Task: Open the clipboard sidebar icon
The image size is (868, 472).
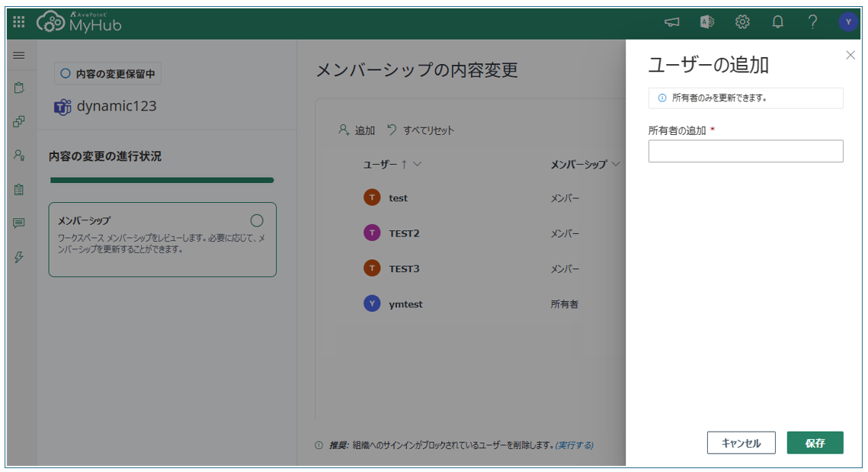Action: pos(19,88)
